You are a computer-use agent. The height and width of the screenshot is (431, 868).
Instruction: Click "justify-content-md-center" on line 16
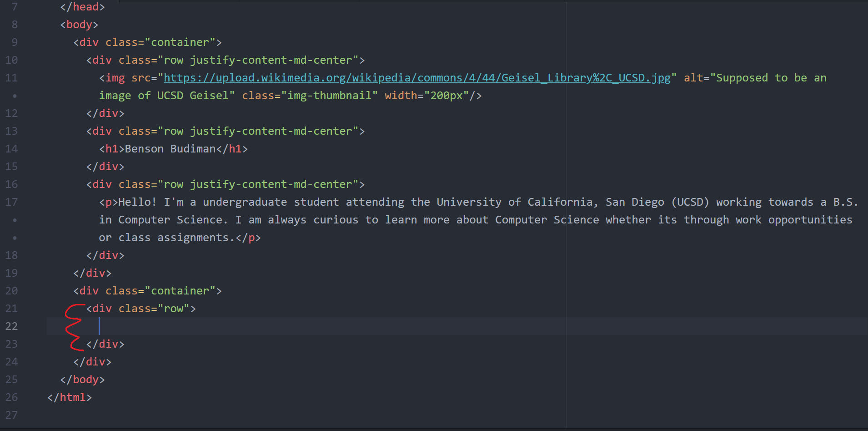click(271, 184)
